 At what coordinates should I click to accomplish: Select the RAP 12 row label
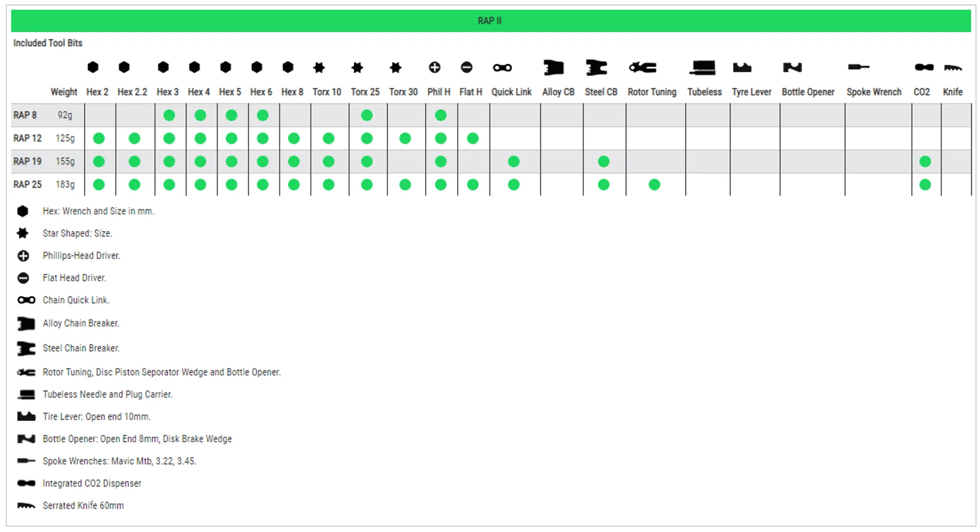click(x=28, y=138)
